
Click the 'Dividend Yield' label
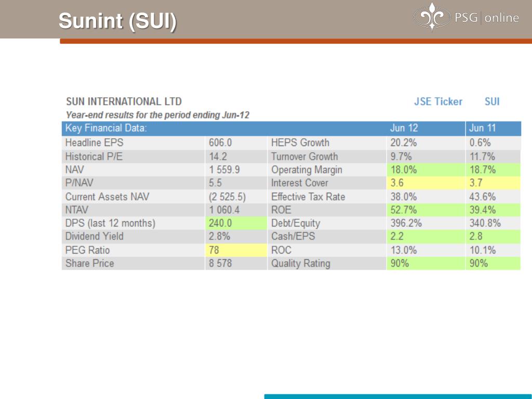(95, 236)
